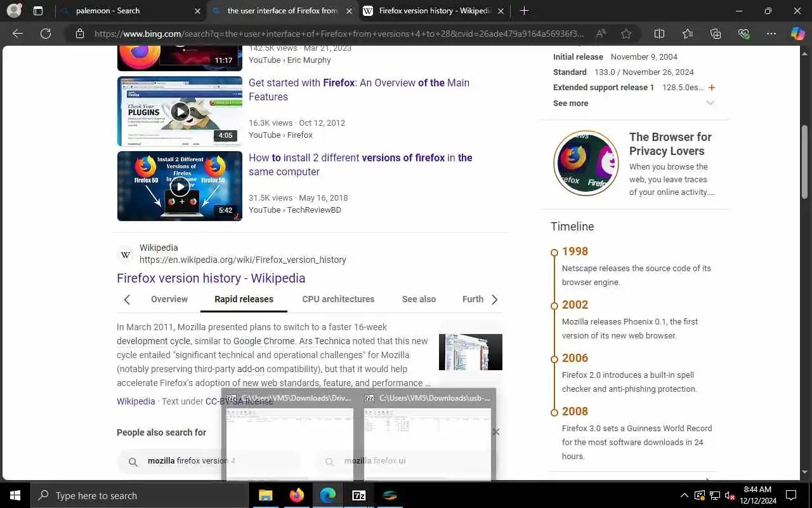This screenshot has width=812, height=508.
Task: Activate the Read aloud icon in address bar
Action: (600, 34)
